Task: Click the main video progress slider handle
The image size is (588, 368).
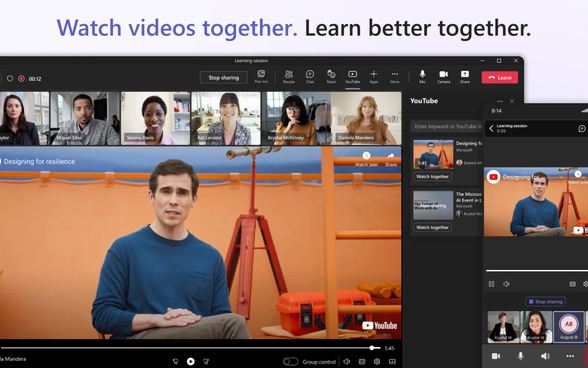Action: pos(372,348)
